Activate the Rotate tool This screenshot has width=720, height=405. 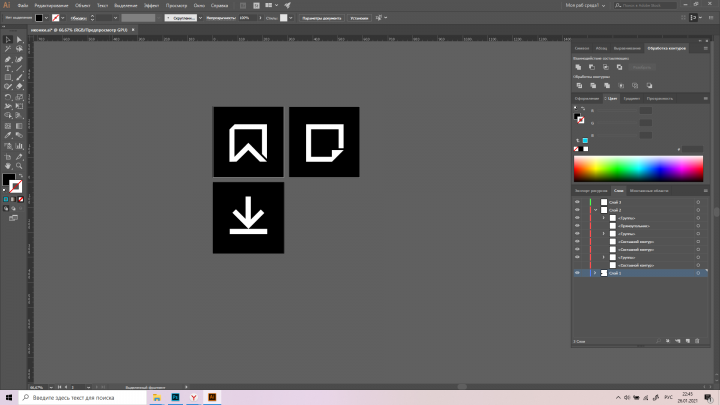tap(8, 97)
